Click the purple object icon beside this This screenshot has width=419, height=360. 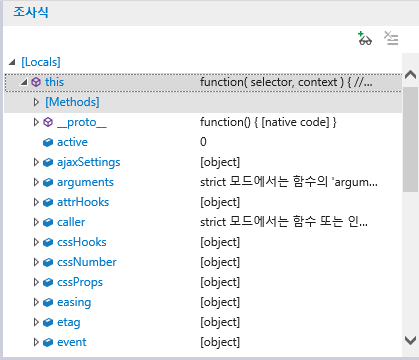(x=36, y=82)
